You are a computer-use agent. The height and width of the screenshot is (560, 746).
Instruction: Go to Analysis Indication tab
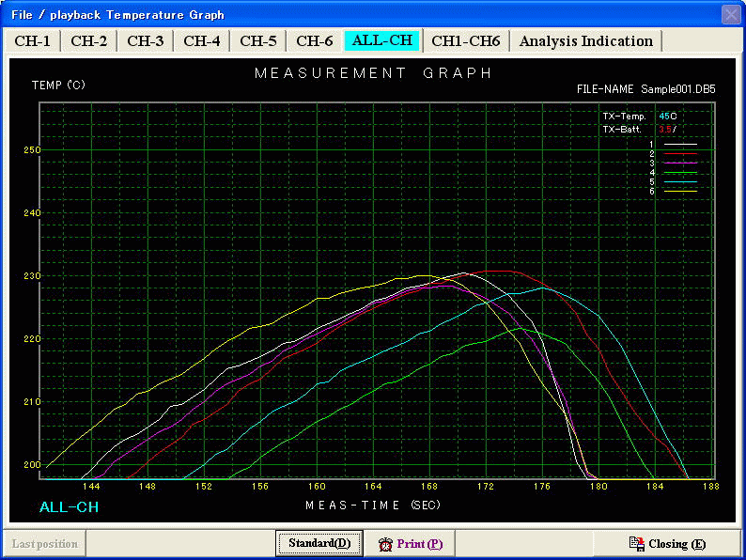(x=586, y=41)
